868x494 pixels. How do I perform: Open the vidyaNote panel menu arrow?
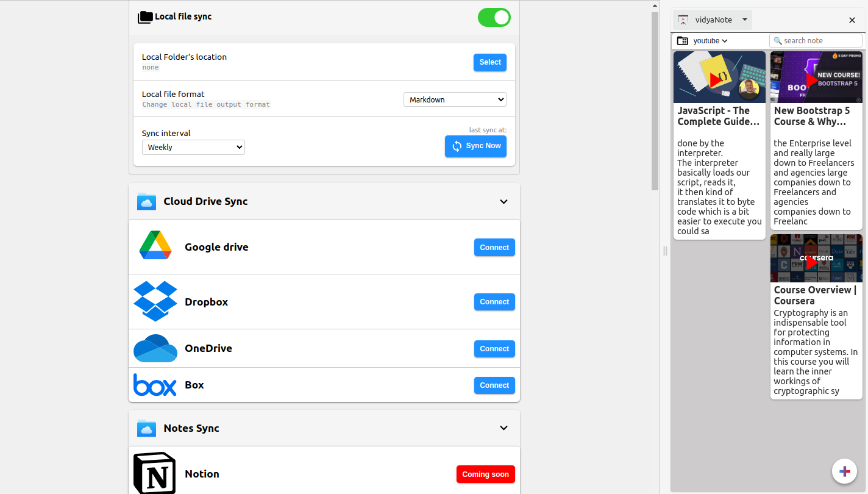744,20
